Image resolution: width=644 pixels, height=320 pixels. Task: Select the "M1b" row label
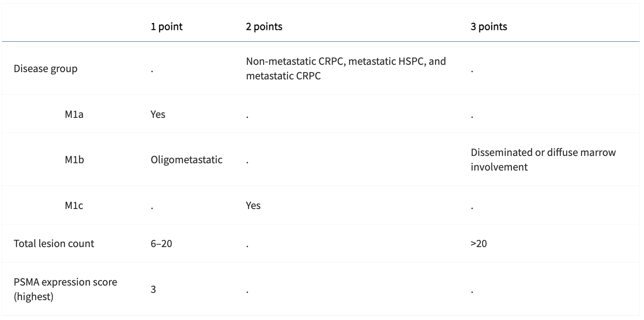tap(74, 160)
